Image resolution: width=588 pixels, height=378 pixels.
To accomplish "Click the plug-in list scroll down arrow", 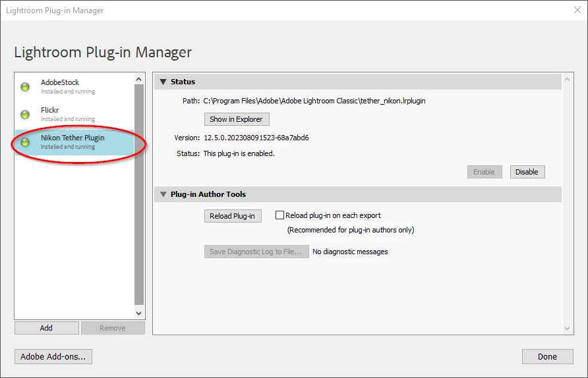I will 138,313.
